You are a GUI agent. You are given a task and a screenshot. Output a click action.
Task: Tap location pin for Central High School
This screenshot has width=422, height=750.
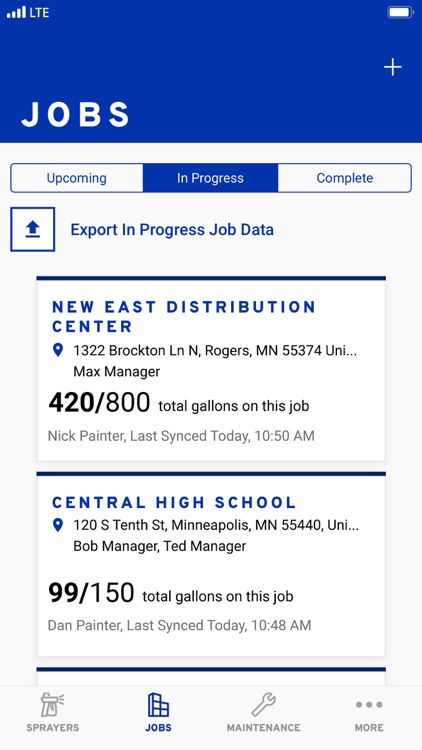[x=57, y=525]
